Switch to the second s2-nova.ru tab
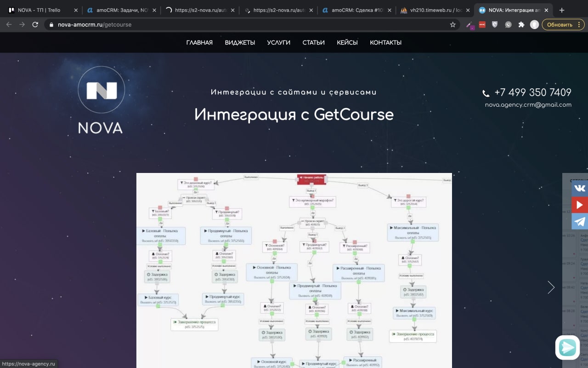 [278, 10]
